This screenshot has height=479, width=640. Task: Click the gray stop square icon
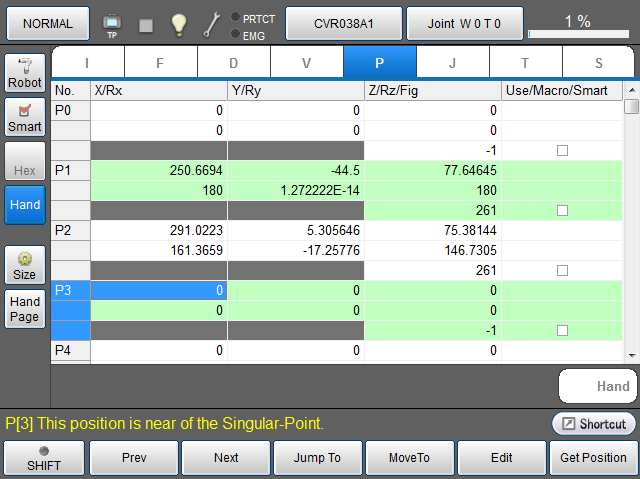tap(146, 24)
